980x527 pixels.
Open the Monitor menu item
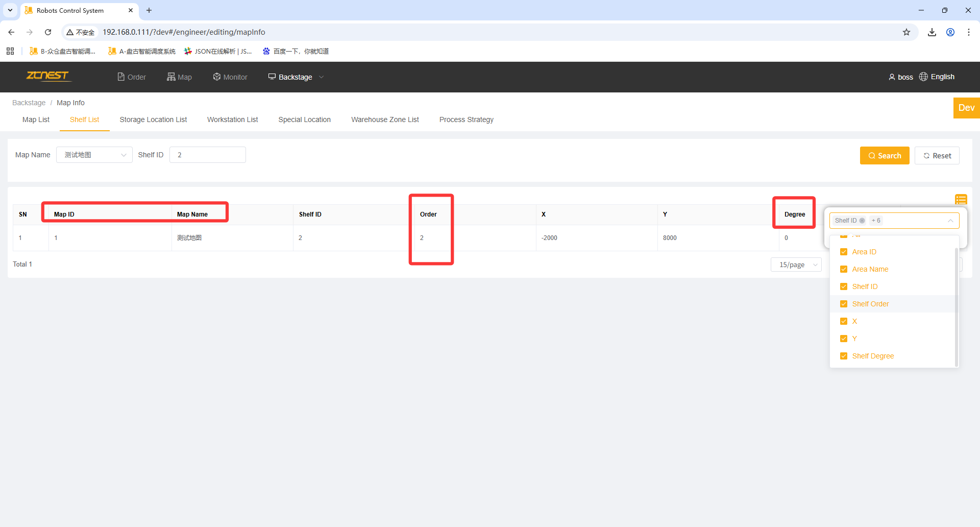click(x=230, y=77)
